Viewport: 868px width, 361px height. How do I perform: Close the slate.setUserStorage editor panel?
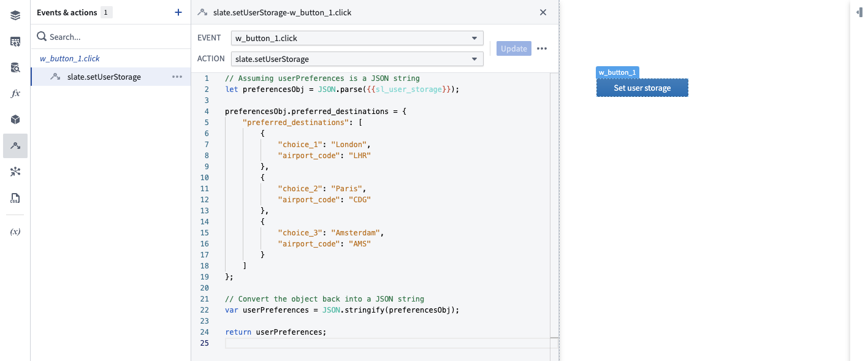pyautogui.click(x=543, y=12)
